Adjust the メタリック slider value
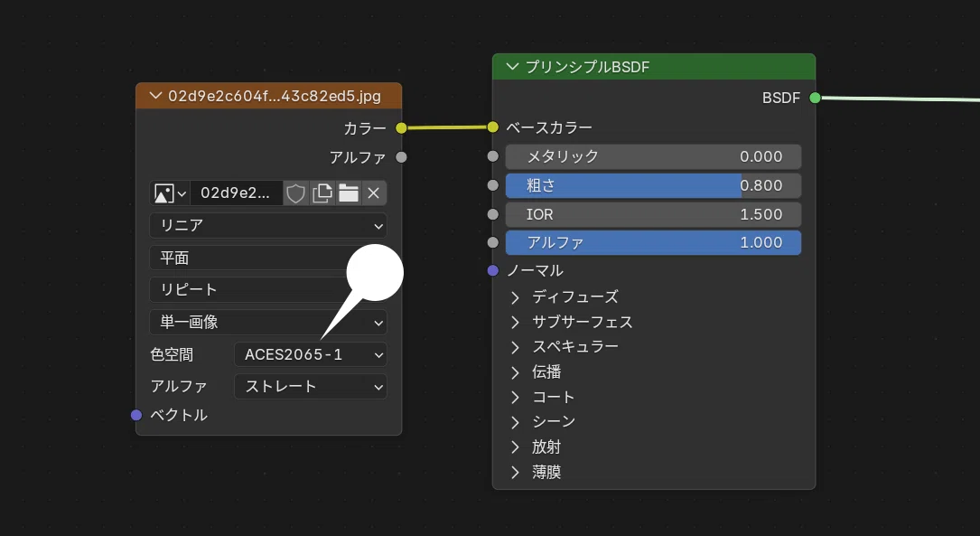 pos(653,156)
